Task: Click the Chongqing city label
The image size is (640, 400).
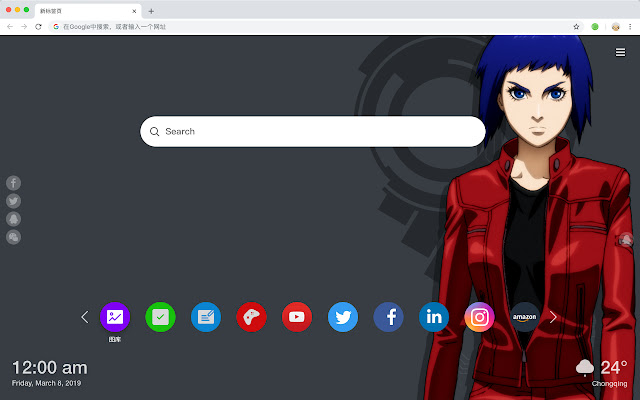Action: click(609, 384)
